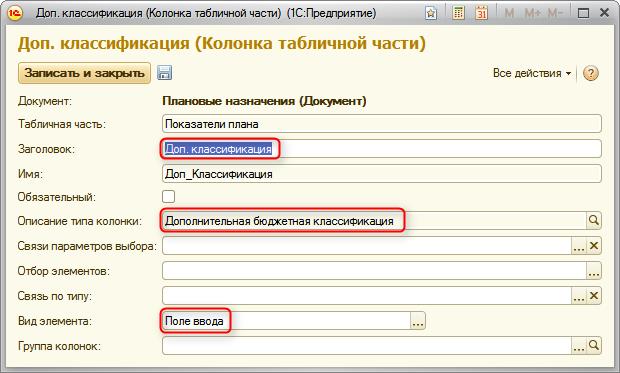Click the M- memory subtract button

[555, 13]
